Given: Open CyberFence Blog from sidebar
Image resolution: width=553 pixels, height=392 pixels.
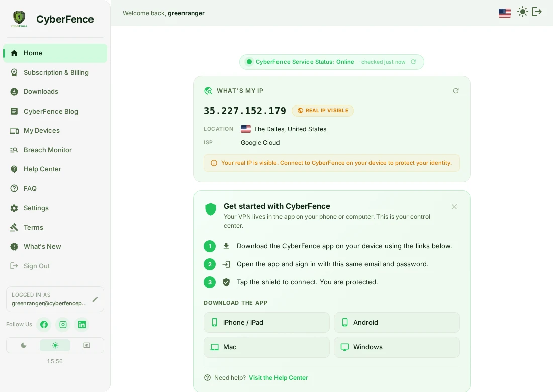Looking at the screenshot, I should [55, 111].
